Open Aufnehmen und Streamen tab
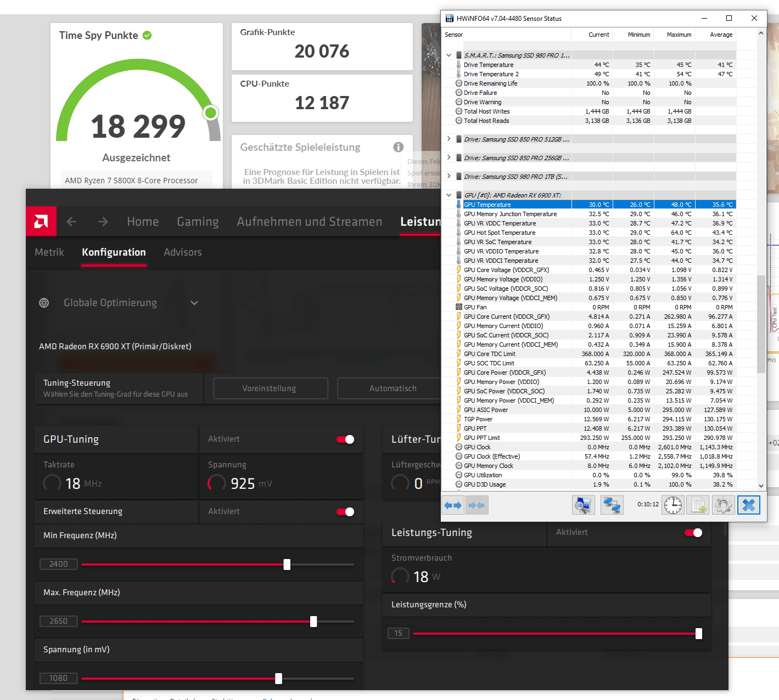 (310, 222)
